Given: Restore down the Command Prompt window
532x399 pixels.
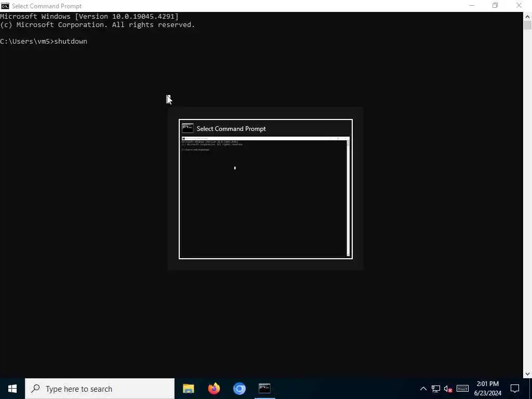Looking at the screenshot, I should click(495, 6).
